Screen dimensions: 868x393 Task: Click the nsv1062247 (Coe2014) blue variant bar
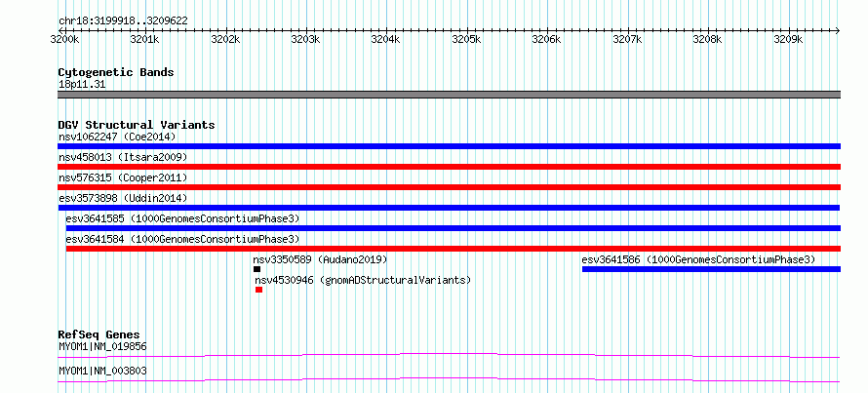point(449,146)
